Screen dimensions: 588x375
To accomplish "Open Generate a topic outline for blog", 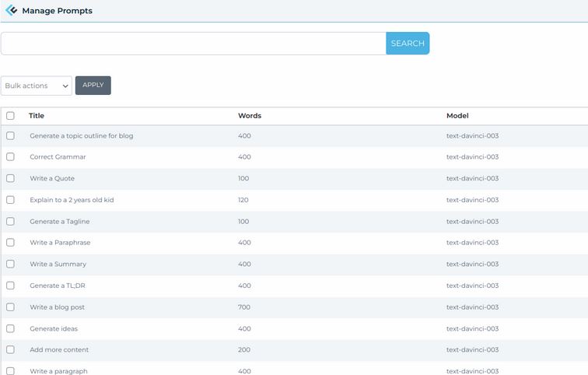I will tap(82, 136).
